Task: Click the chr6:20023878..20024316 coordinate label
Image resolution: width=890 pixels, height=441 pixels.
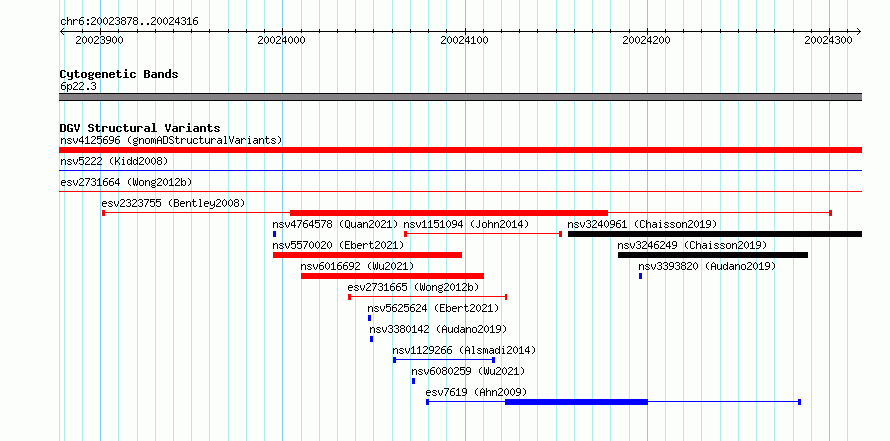Action: pyautogui.click(x=129, y=22)
